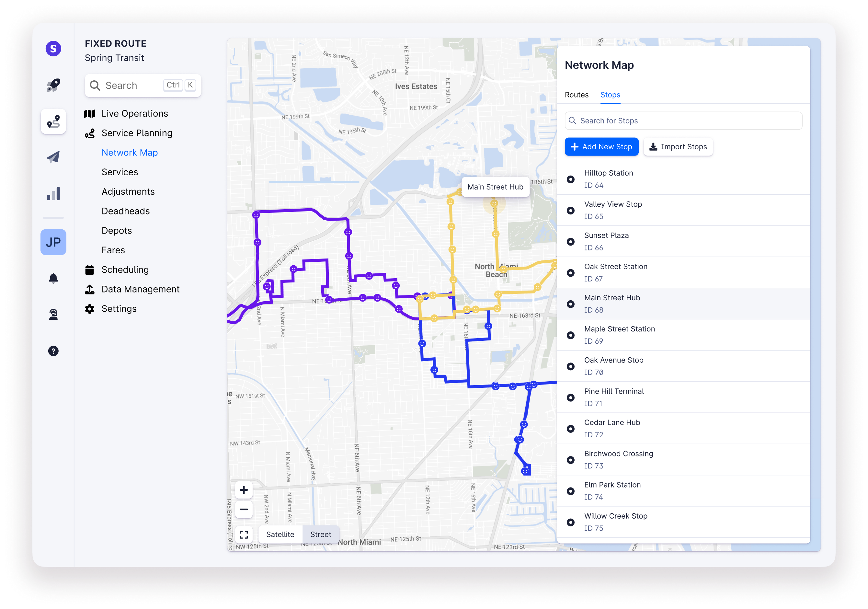This screenshot has height=609, width=868.
Task: Expand the Live Operations section
Action: tap(135, 113)
